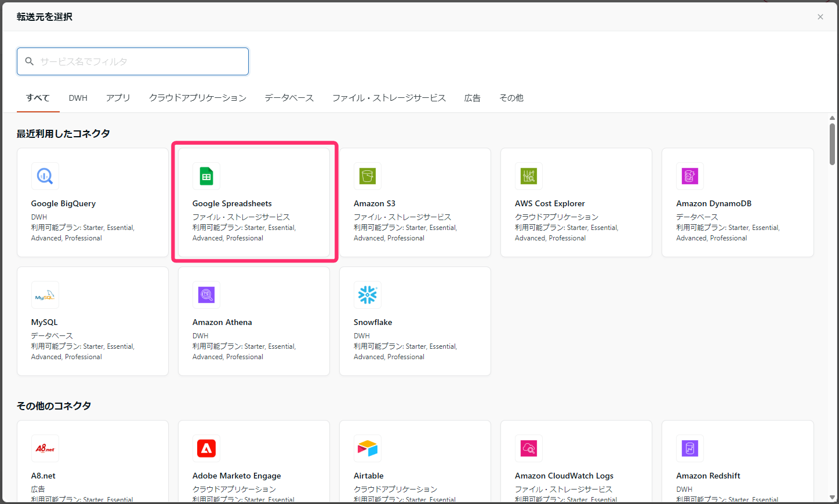
Task: Pick the Amazon S3 bucket icon
Action: [368, 176]
